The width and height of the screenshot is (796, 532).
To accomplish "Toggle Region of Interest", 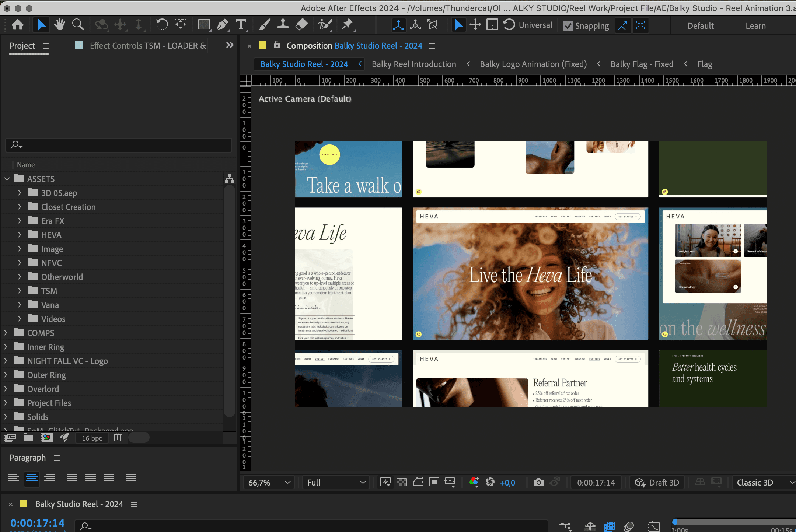I will click(434, 482).
